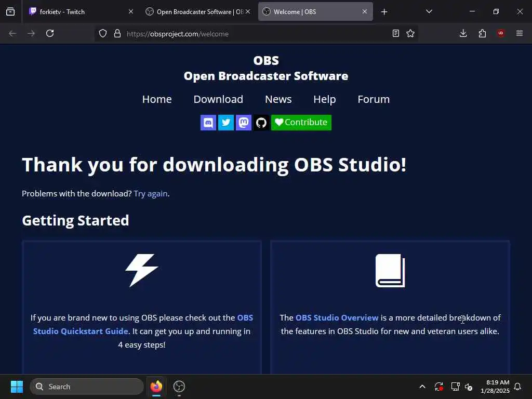Toggle reader view

point(395,33)
